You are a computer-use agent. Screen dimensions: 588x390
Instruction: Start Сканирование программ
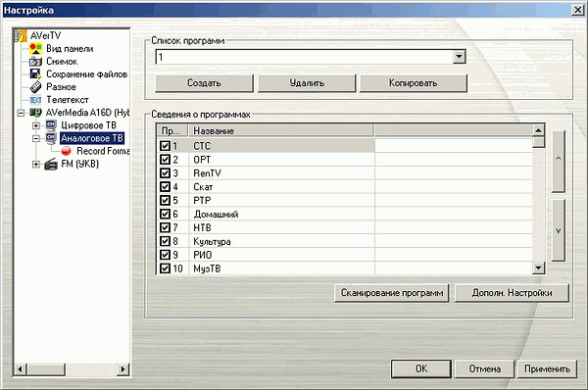coord(392,293)
